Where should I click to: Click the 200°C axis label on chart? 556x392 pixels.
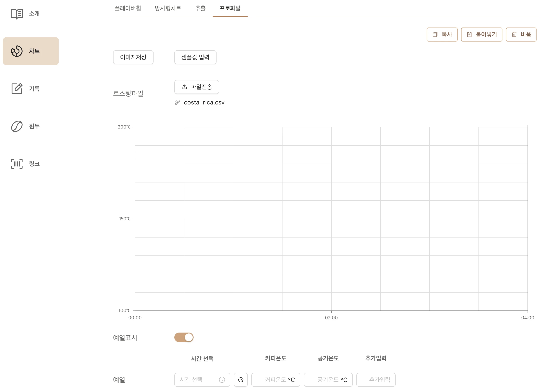click(x=124, y=127)
